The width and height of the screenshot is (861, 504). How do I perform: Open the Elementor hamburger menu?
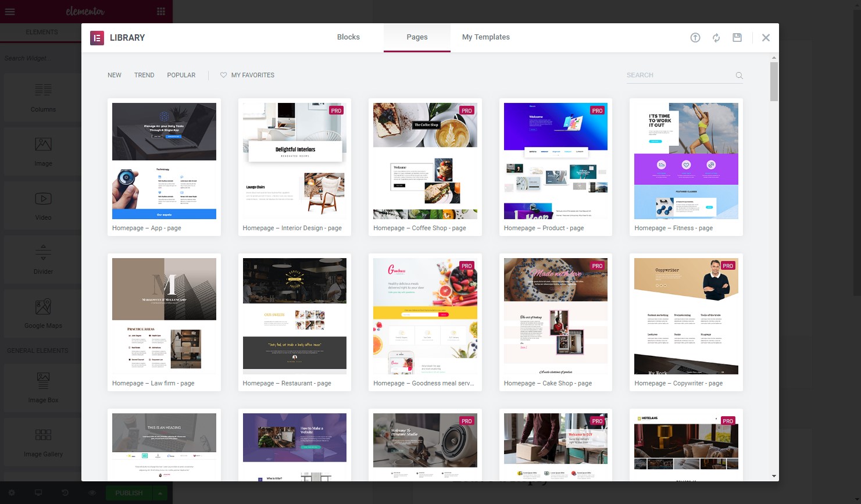point(9,11)
